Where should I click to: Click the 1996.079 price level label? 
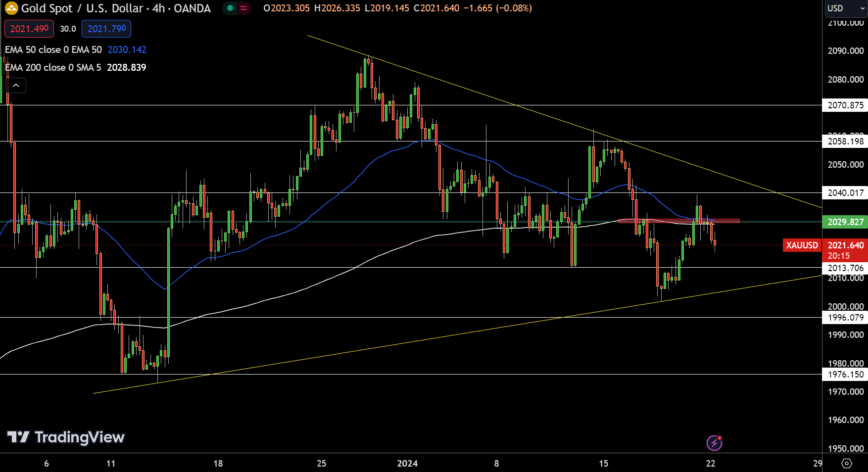[x=845, y=317]
